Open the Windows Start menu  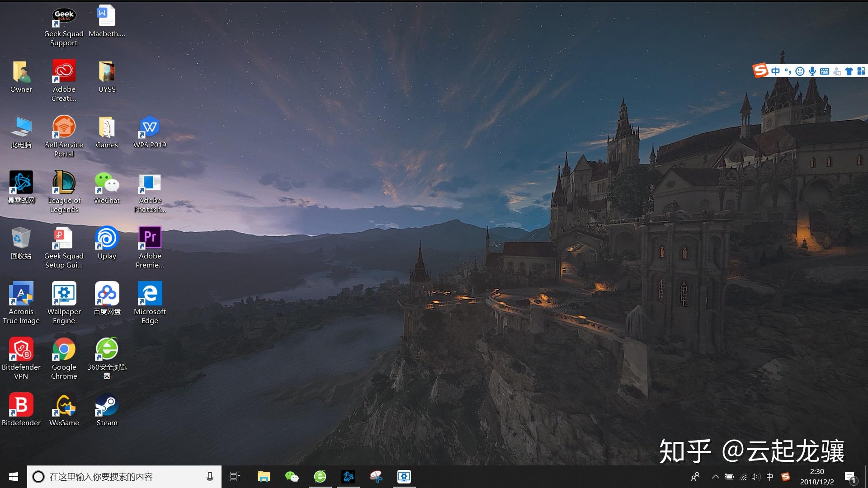pos(14,477)
